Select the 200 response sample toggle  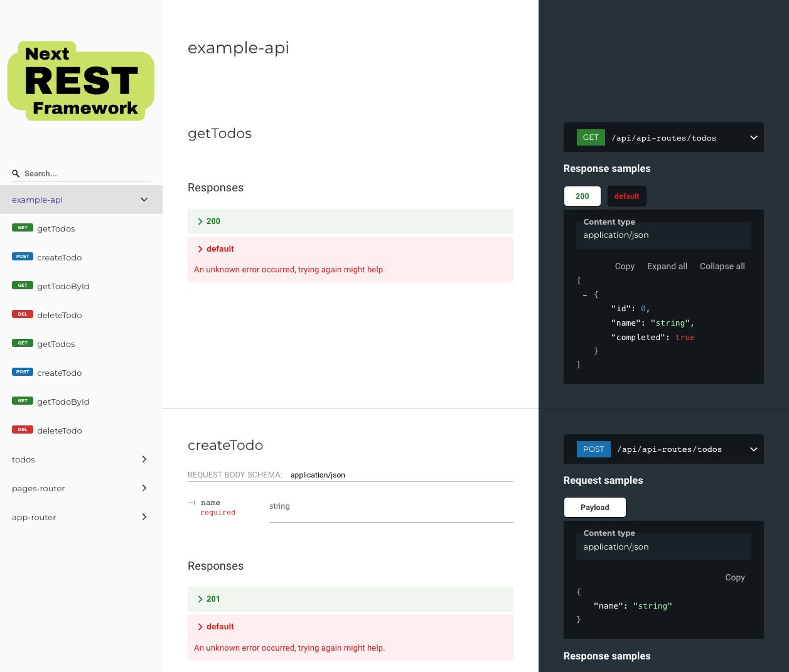tap(582, 196)
